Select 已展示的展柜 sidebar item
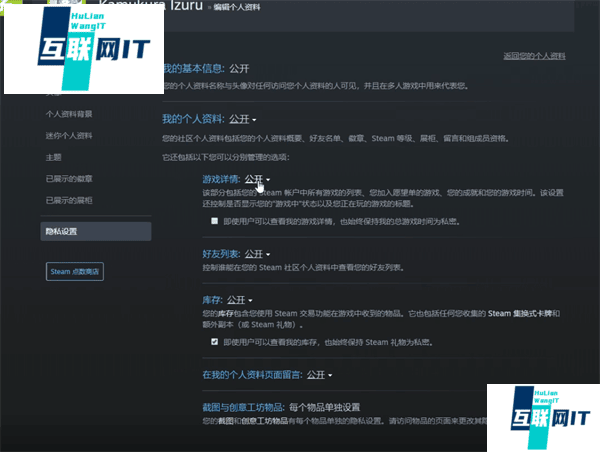Screen dimensions: 600x452 pos(69,200)
